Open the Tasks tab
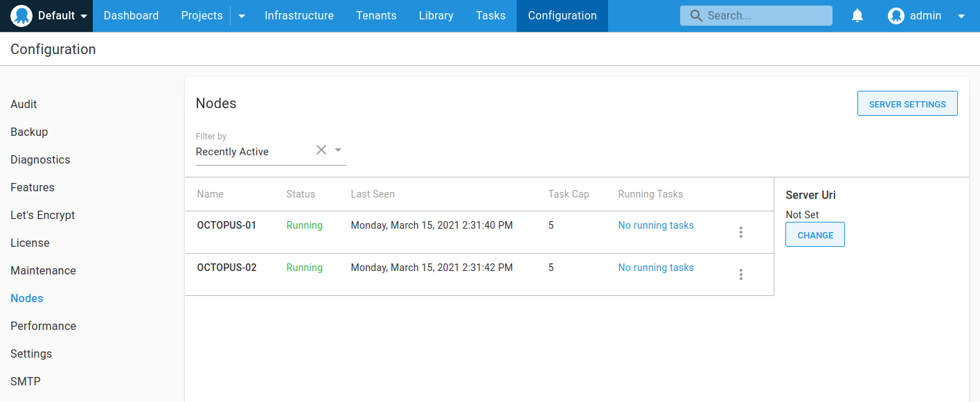The width and height of the screenshot is (980, 402). (490, 15)
